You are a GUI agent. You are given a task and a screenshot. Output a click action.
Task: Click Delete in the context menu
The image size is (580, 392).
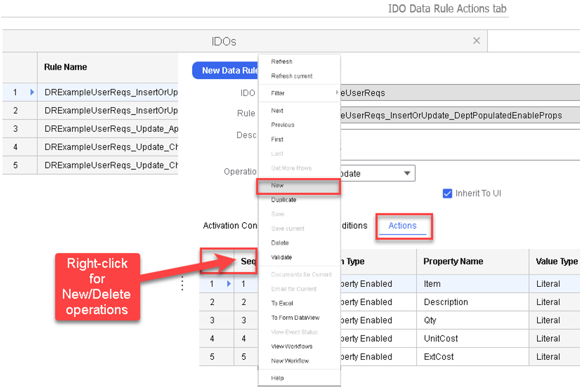[x=279, y=243]
